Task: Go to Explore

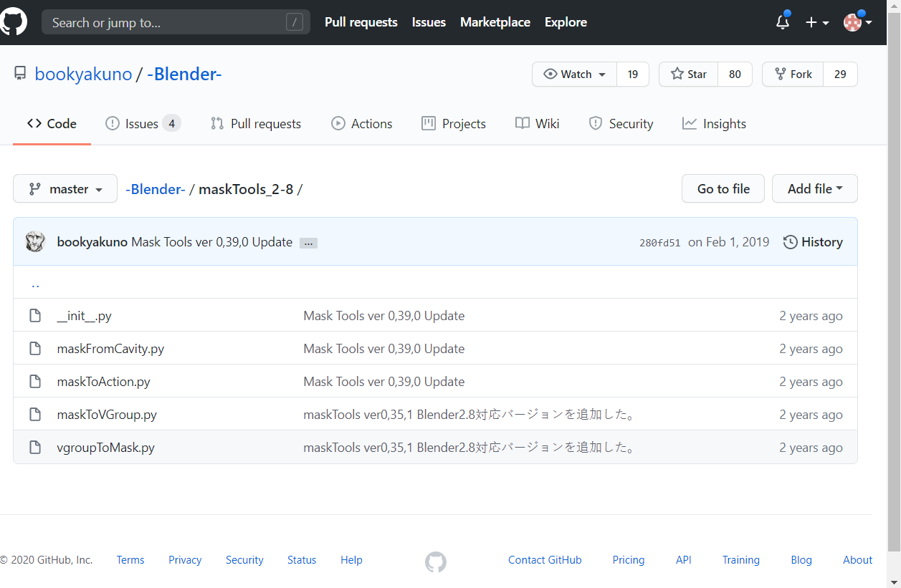Action: click(x=566, y=22)
